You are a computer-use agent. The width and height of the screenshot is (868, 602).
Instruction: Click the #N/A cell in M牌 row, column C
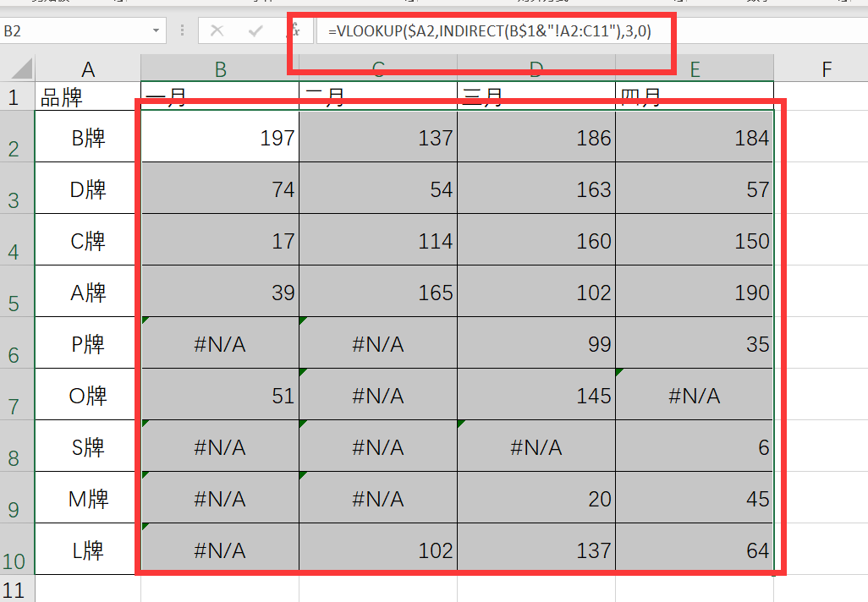(x=378, y=497)
